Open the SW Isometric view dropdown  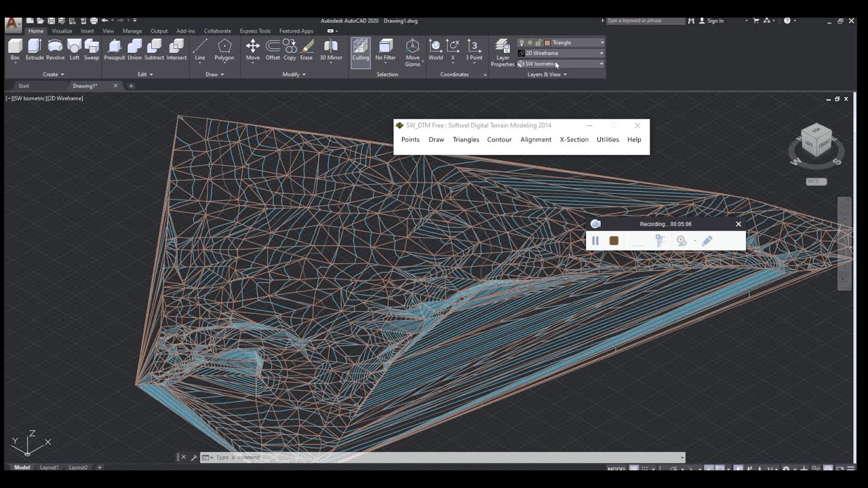tap(601, 64)
